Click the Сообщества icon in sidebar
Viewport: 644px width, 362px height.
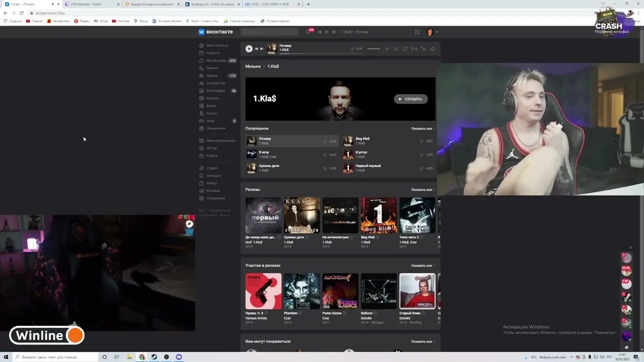[202, 83]
